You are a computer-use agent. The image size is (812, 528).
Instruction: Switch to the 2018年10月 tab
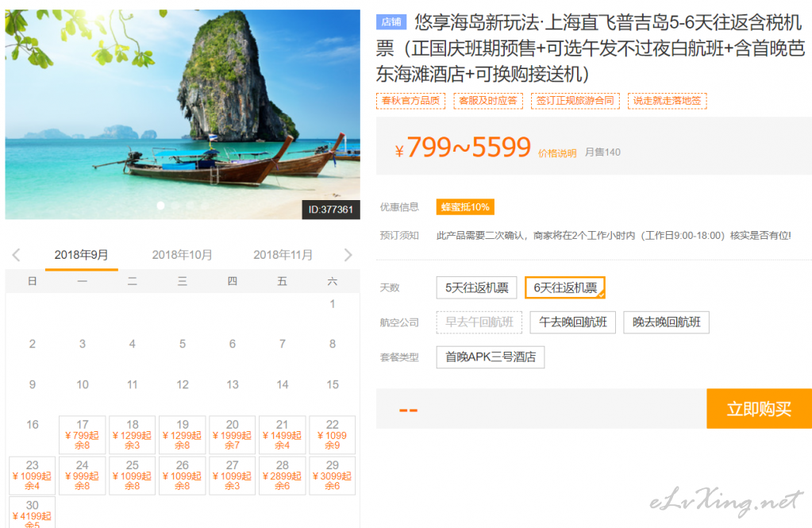[183, 255]
